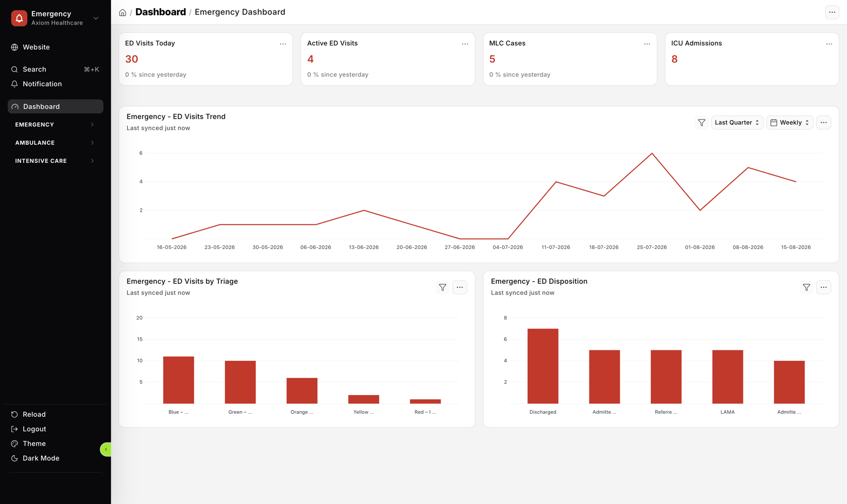847x504 pixels.
Task: Expand the INTENSIVE CARE section
Action: point(55,161)
